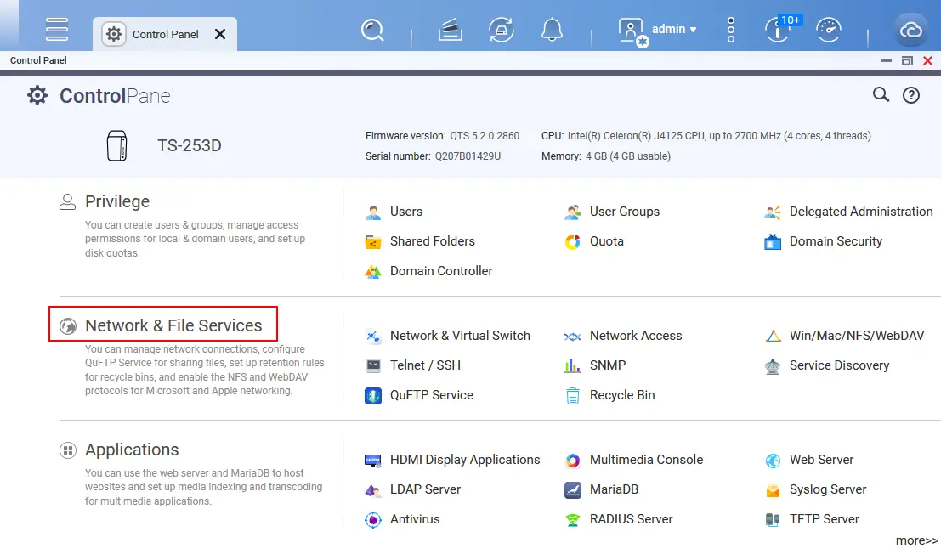Open the main hamburger menu
Image resolution: width=941 pixels, height=560 pixels.
57,29
